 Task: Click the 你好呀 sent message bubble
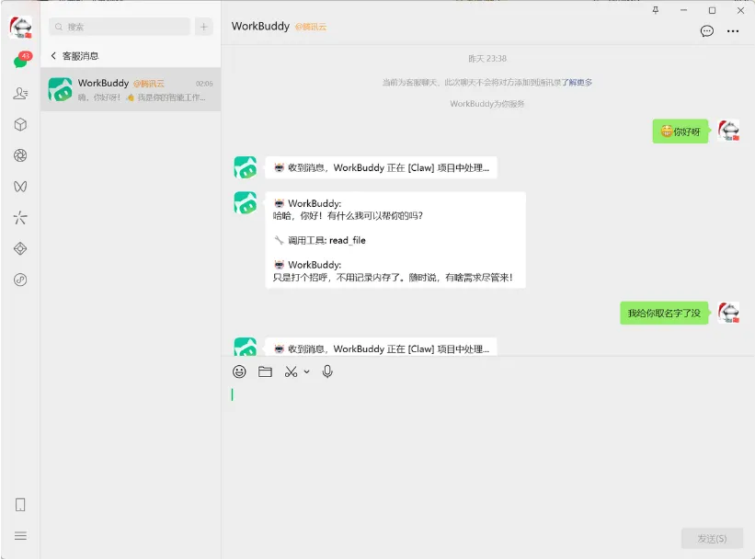681,131
